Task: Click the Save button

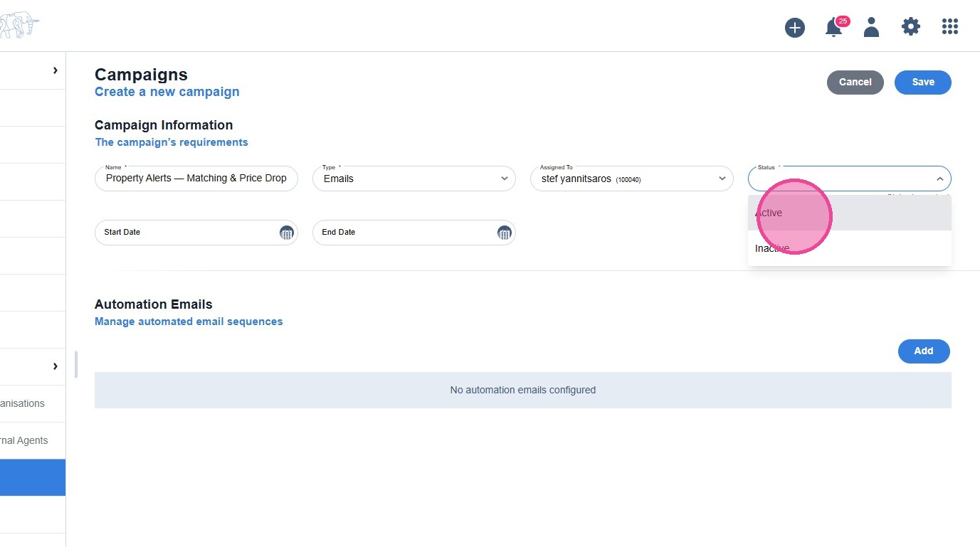Action: click(x=923, y=82)
